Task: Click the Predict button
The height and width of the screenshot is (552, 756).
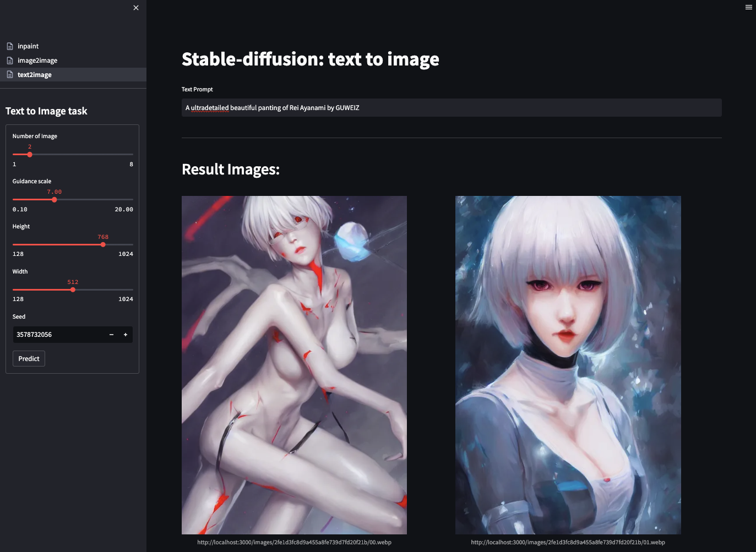Action: pyautogui.click(x=29, y=359)
